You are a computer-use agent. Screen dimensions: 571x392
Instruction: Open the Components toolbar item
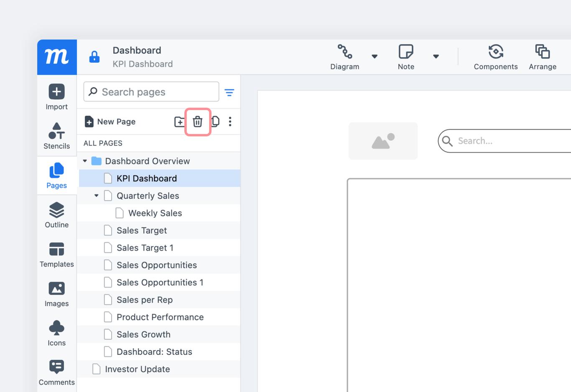496,57
